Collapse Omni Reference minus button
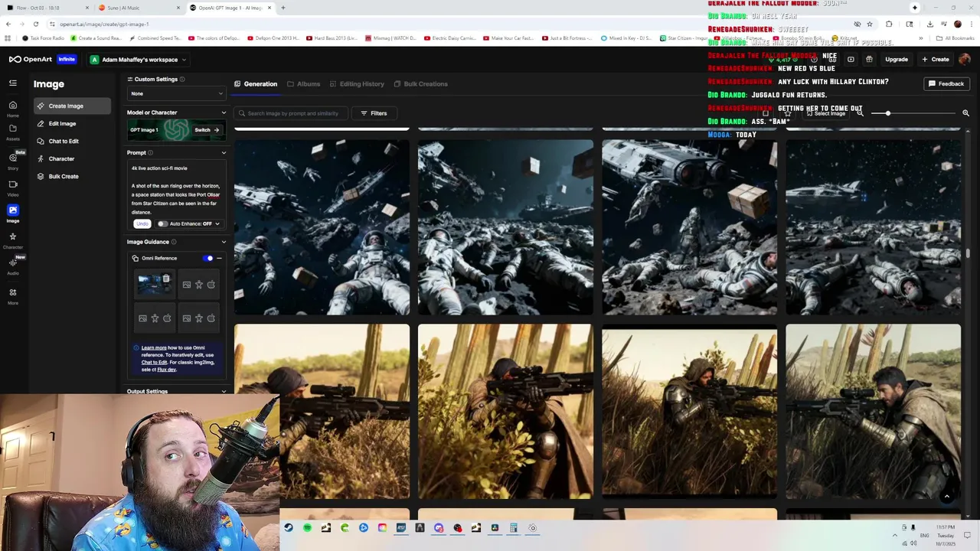980x551 pixels. point(219,259)
